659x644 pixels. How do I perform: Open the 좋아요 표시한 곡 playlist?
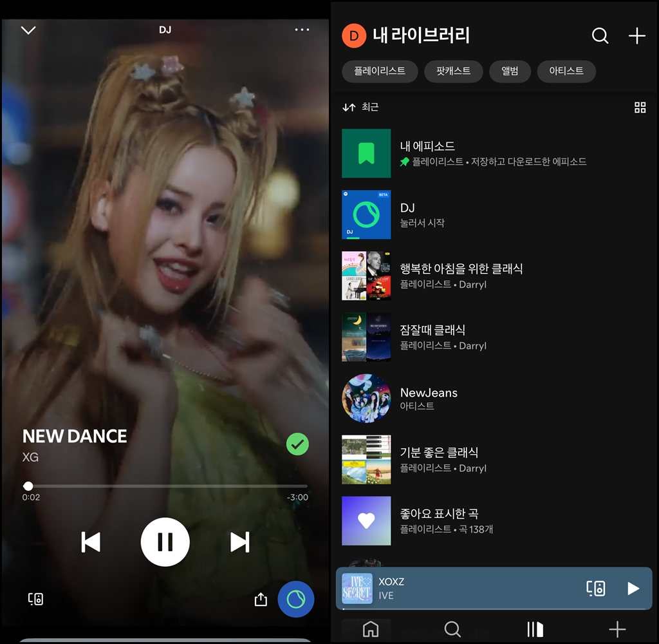(x=494, y=521)
